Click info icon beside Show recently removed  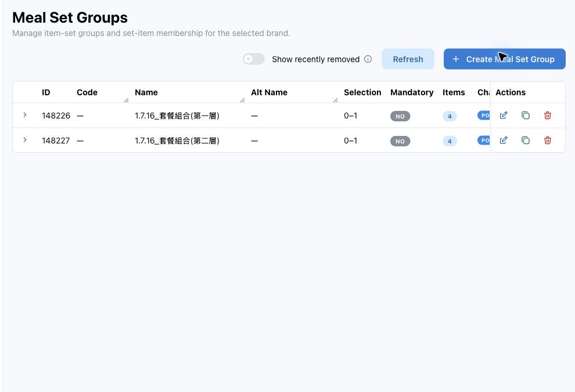pos(368,59)
